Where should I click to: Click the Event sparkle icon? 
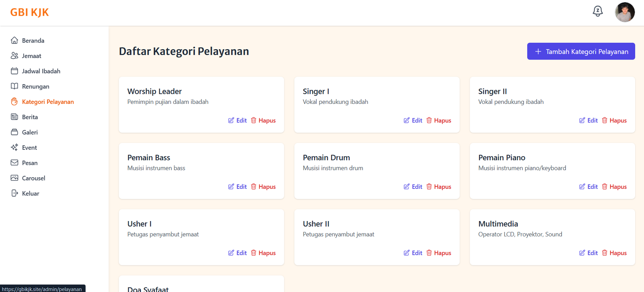(14, 147)
